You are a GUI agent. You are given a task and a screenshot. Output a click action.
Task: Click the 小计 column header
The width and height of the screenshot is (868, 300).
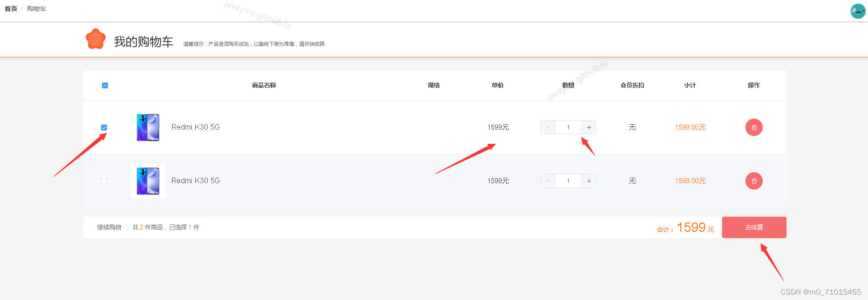[x=690, y=85]
